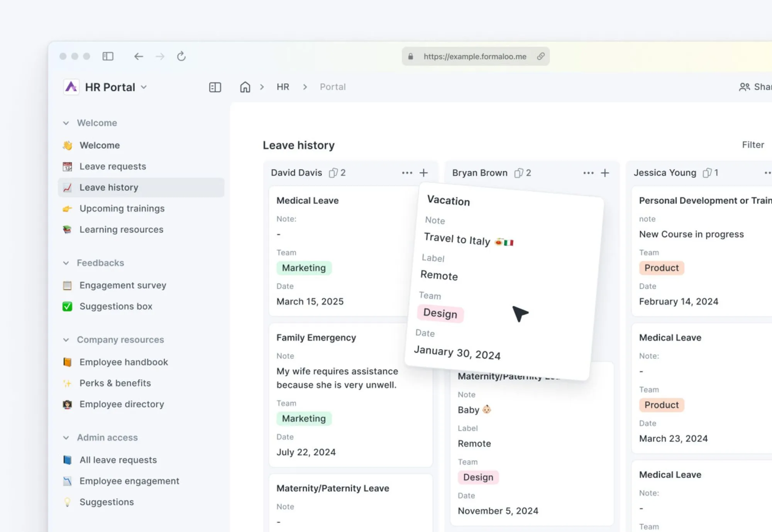Open Upcoming trainings in sidebar
The image size is (772, 532).
(122, 208)
